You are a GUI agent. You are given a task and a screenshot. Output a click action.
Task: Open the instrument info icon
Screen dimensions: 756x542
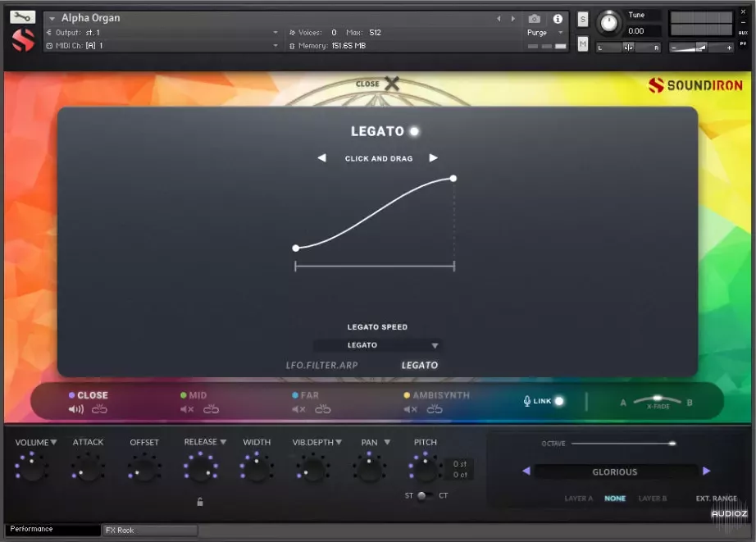[x=558, y=19]
